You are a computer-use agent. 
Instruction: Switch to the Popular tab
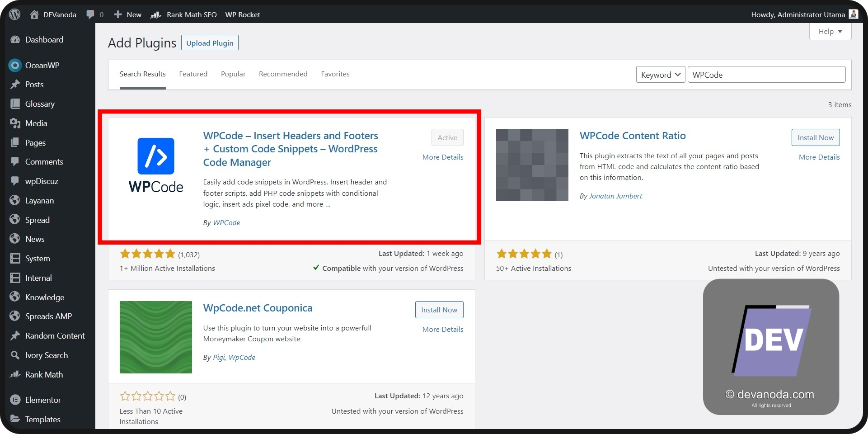click(x=233, y=74)
